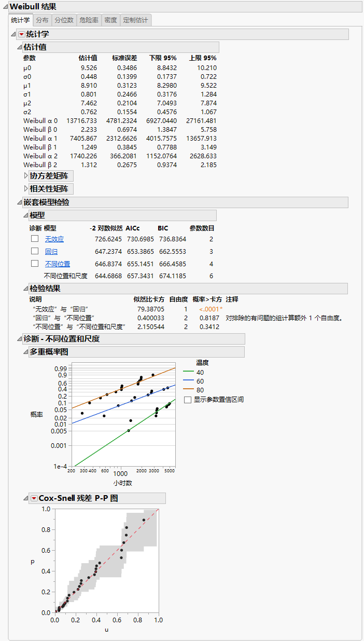
Task: Click the 温度 legend title
Action: [202, 363]
